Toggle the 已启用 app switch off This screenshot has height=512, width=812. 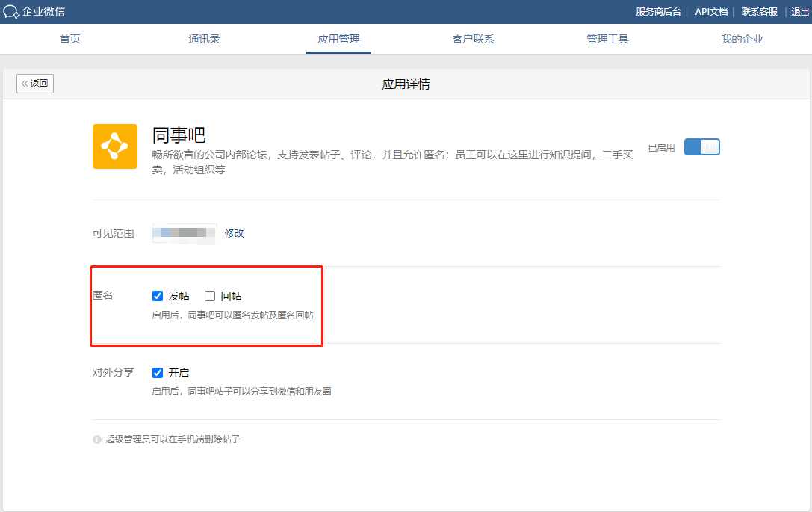pos(701,147)
